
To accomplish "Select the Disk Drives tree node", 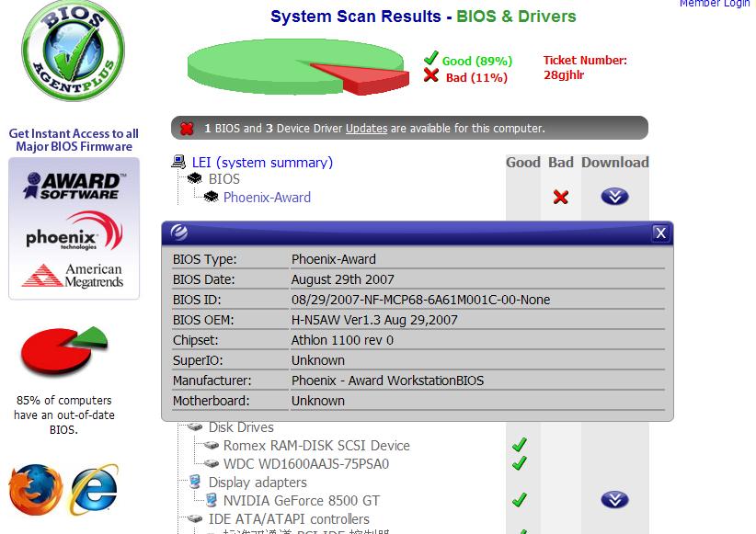I will (x=241, y=427).
